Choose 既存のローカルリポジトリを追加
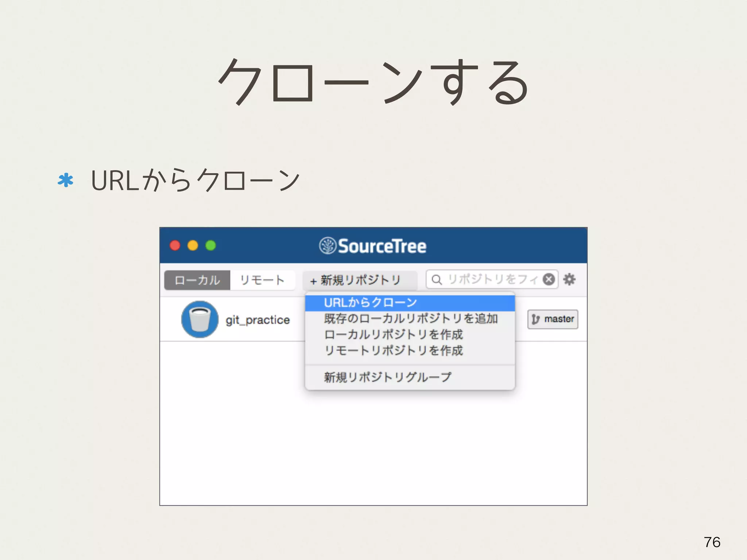 click(x=411, y=319)
